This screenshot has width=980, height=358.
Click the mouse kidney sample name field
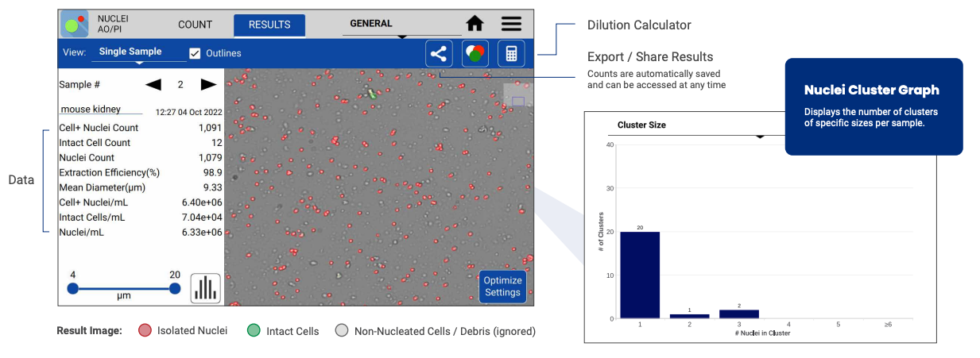(101, 110)
